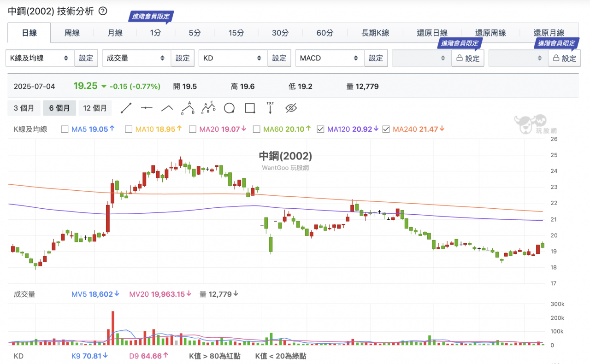Switch to the 日線 tab
Viewport: 590px width, 364px height.
[x=29, y=33]
